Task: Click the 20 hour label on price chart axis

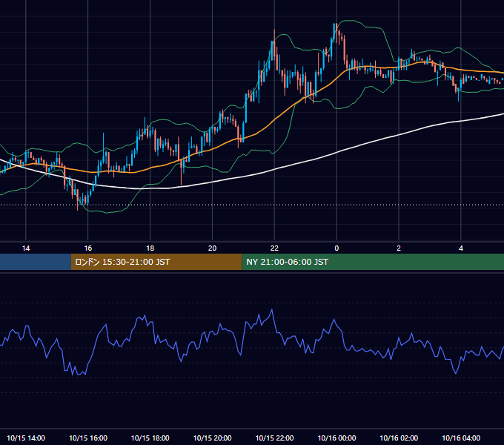Action: (212, 248)
